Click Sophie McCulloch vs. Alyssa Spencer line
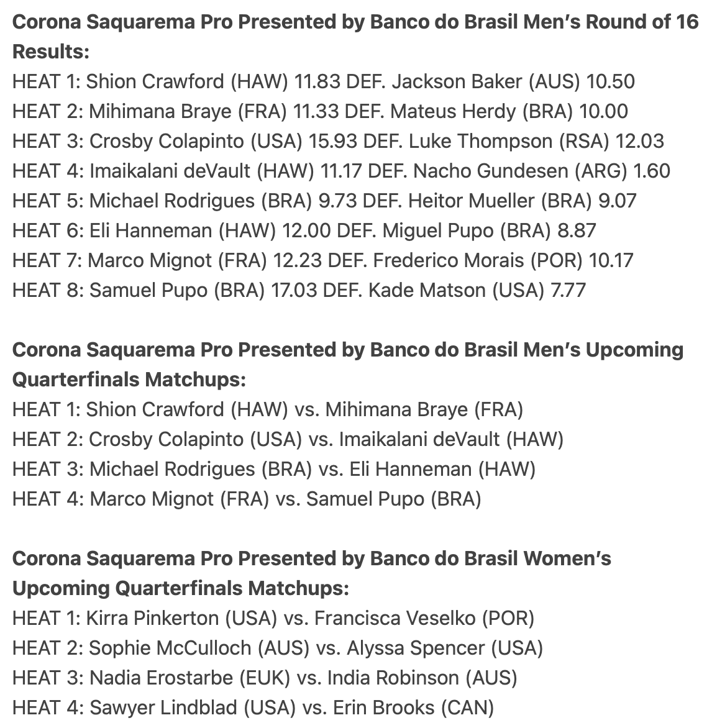The width and height of the screenshot is (712, 728). pos(278,648)
